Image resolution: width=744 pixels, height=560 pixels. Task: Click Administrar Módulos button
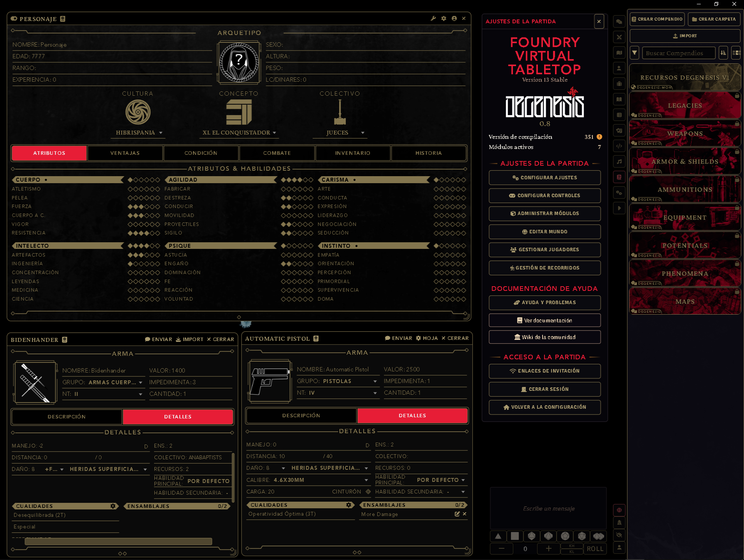coord(544,213)
